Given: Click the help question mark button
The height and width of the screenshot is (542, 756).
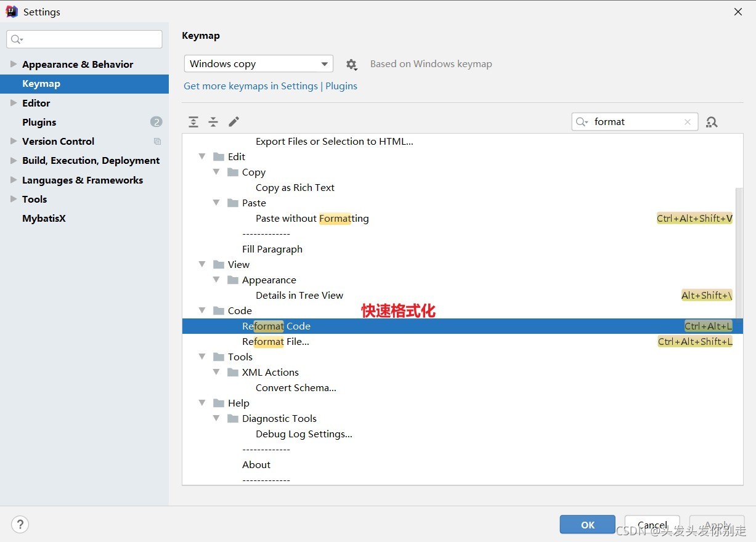Looking at the screenshot, I should click(20, 525).
